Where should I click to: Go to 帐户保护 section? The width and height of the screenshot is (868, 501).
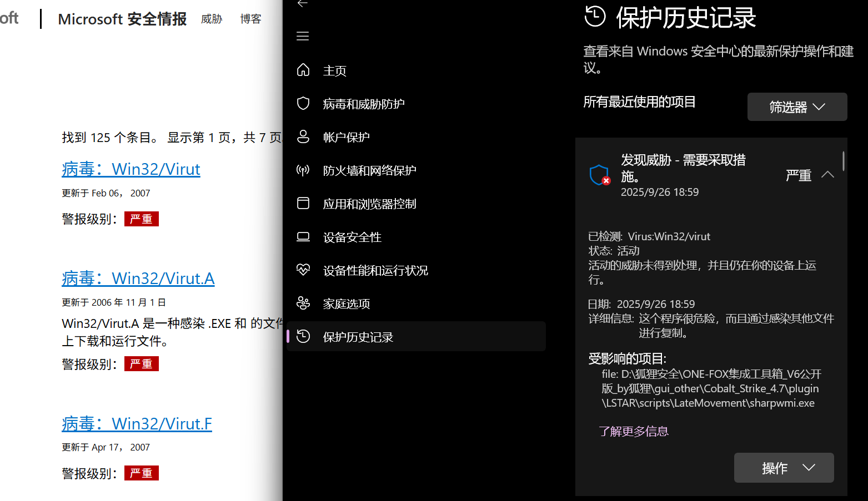347,138
